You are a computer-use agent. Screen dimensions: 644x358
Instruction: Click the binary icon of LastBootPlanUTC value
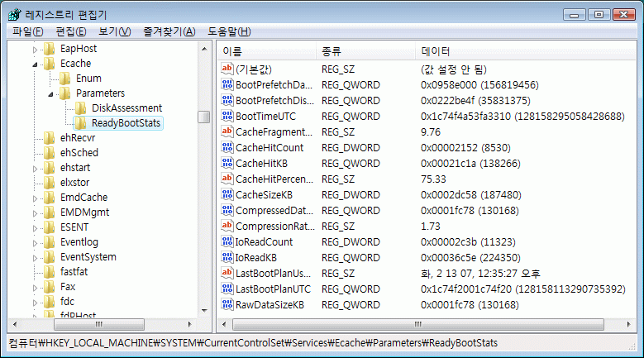(227, 289)
